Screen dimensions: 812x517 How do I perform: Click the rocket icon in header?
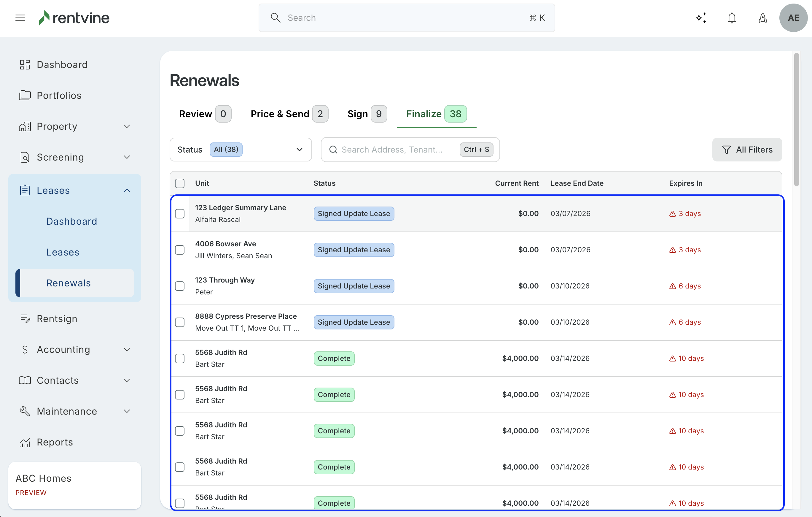click(762, 18)
